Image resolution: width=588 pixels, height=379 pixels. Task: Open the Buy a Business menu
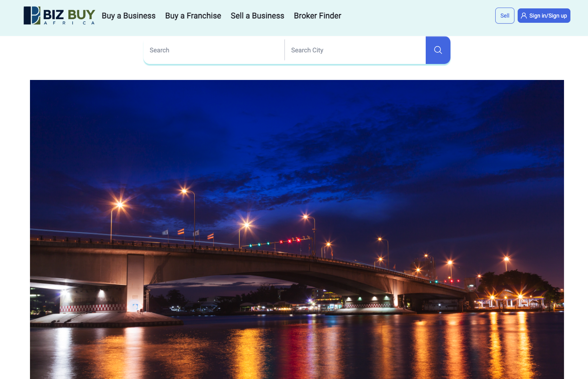[128, 16]
